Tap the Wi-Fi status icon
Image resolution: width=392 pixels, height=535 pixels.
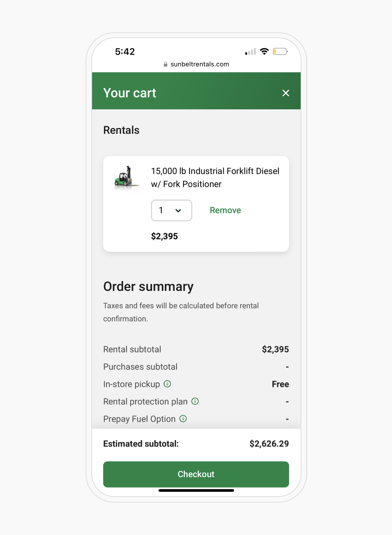click(264, 51)
